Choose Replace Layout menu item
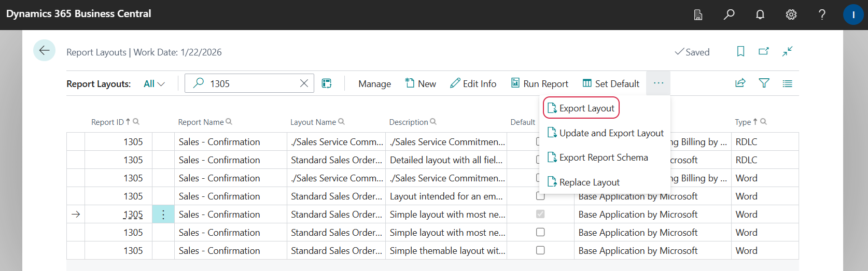Image resolution: width=868 pixels, height=271 pixels. click(x=583, y=182)
